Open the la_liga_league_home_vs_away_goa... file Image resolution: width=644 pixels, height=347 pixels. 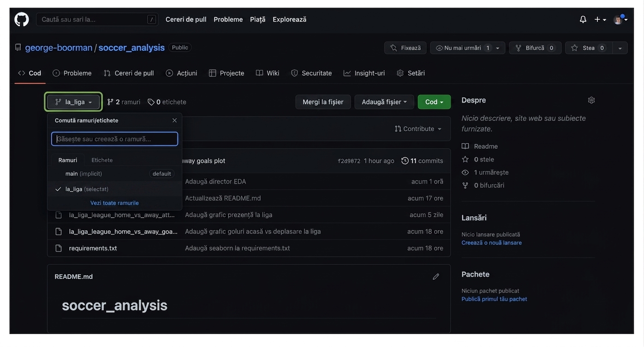point(123,231)
